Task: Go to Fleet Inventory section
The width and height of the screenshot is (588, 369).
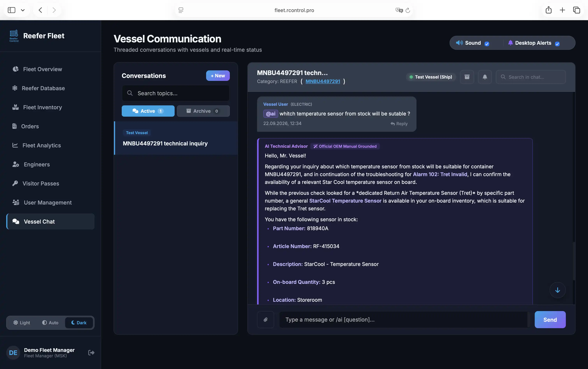Action: 50,107
